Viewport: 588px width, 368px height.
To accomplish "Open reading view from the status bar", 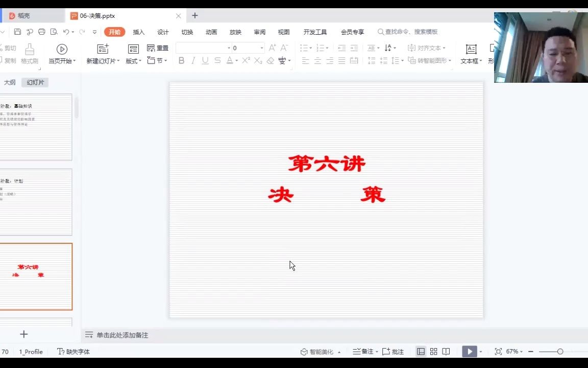I will (x=446, y=351).
